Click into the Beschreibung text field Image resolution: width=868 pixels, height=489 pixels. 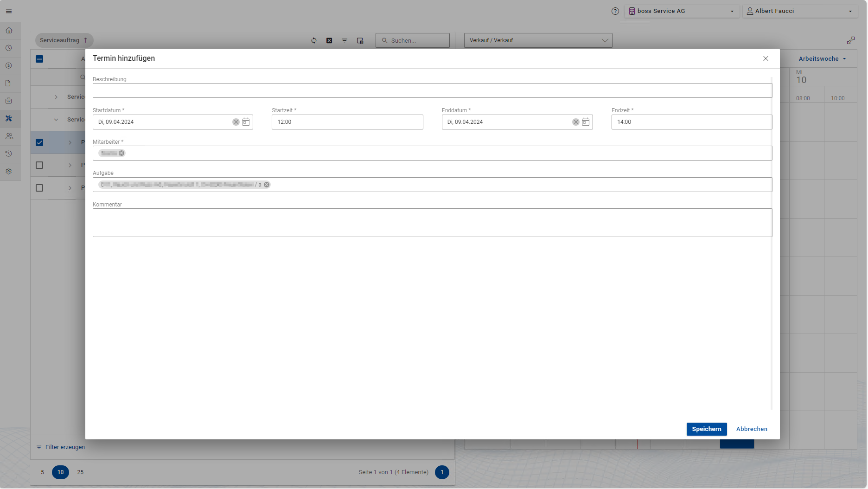pyautogui.click(x=432, y=91)
